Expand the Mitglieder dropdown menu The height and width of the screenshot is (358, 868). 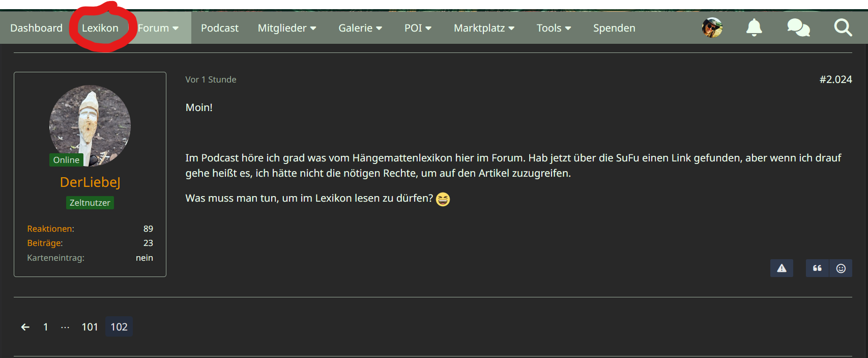tap(287, 28)
